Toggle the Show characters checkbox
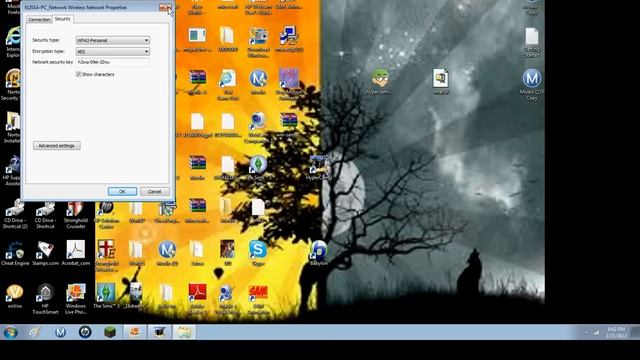 tap(78, 74)
